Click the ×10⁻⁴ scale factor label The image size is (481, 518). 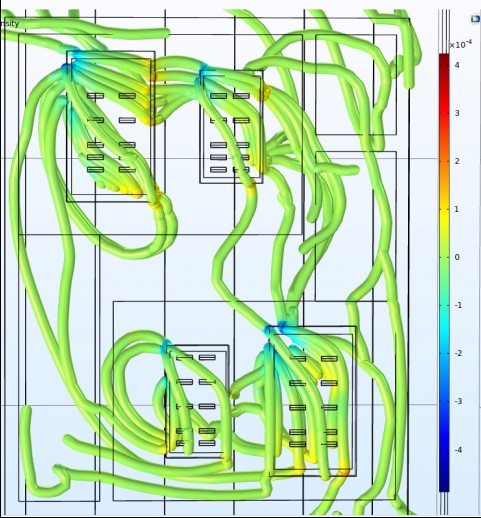(x=461, y=44)
